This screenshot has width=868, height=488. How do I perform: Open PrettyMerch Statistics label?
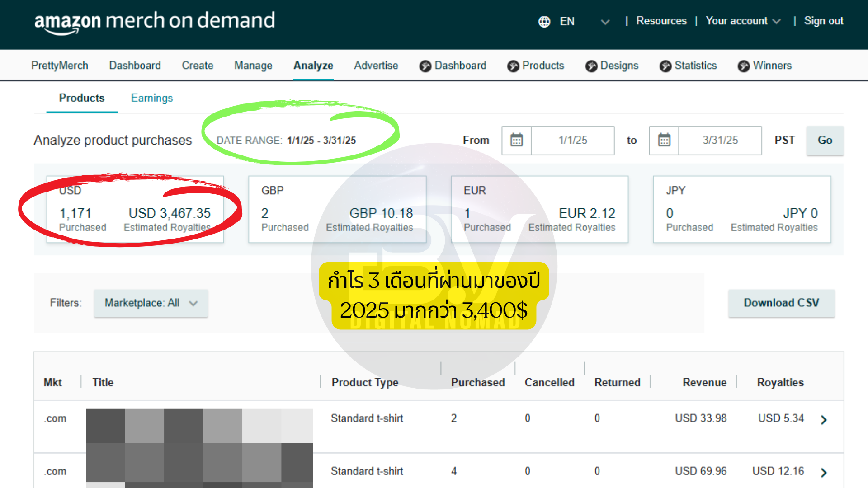tap(695, 66)
